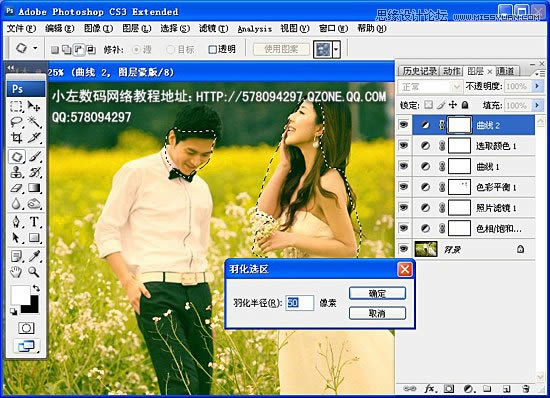Open the blend mode 正常 dropdown
The width and height of the screenshot is (550, 398).
[430, 86]
